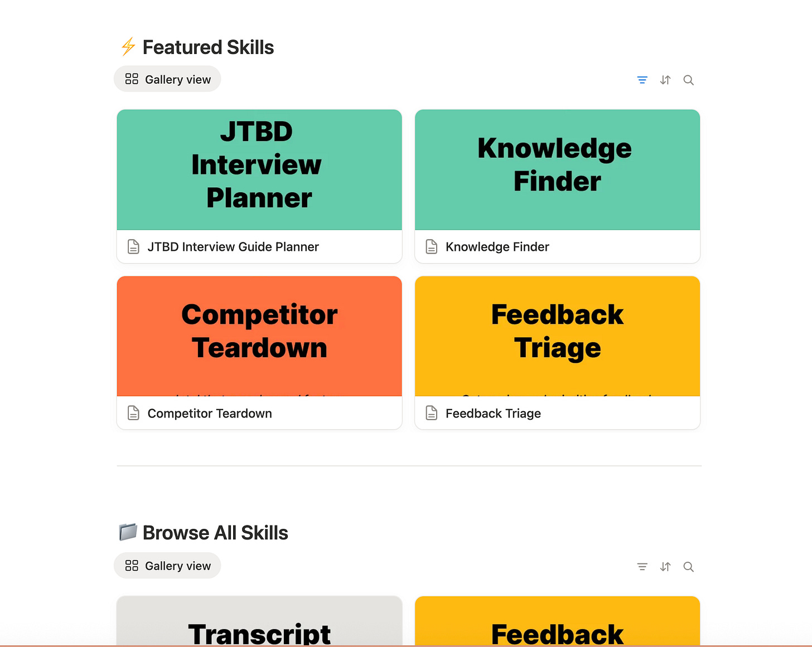Screen dimensions: 812x647
Task: Click search icon in Browse All Skills
Action: coord(689,567)
